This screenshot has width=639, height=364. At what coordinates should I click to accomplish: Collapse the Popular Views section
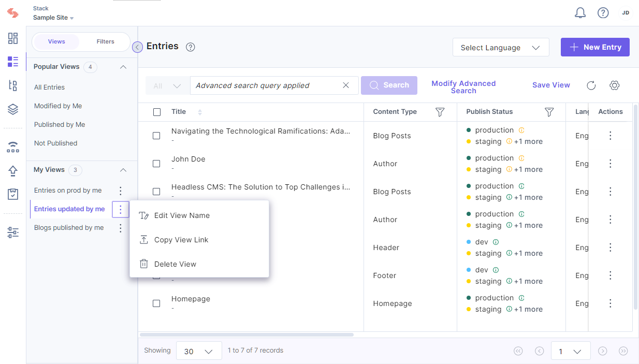[123, 67]
